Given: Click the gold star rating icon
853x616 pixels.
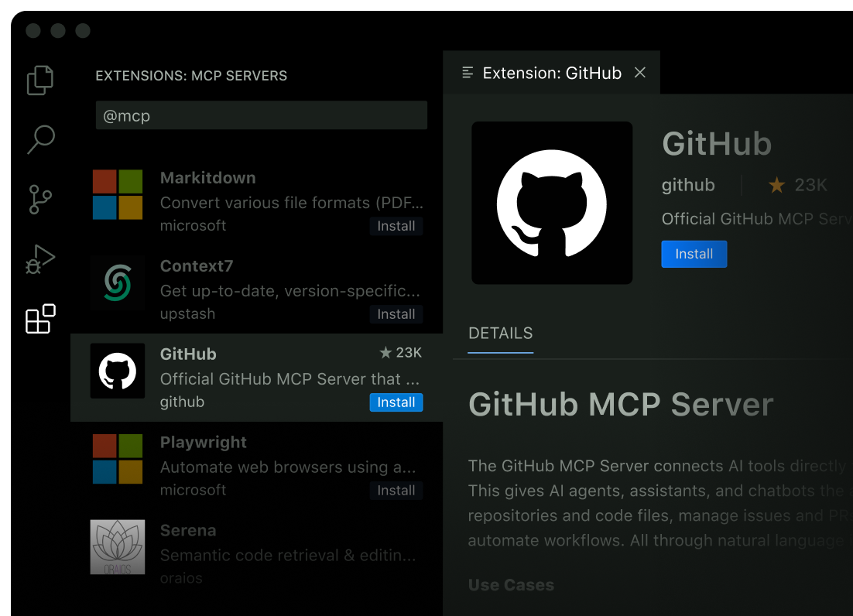Looking at the screenshot, I should [x=776, y=185].
